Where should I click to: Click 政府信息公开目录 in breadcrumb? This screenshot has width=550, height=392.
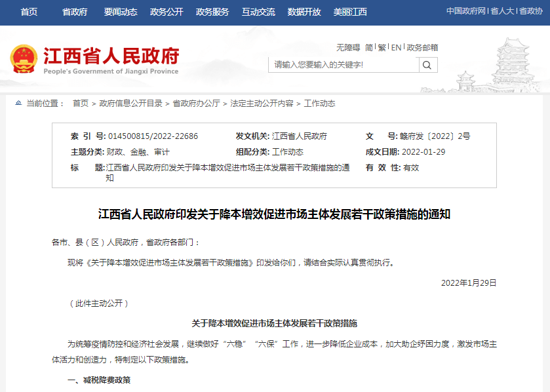pyautogui.click(x=130, y=104)
